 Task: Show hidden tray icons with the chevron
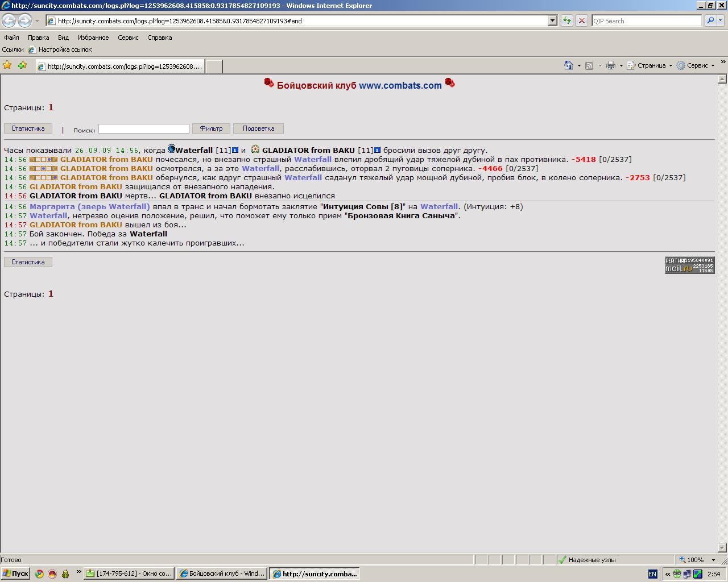tap(667, 574)
